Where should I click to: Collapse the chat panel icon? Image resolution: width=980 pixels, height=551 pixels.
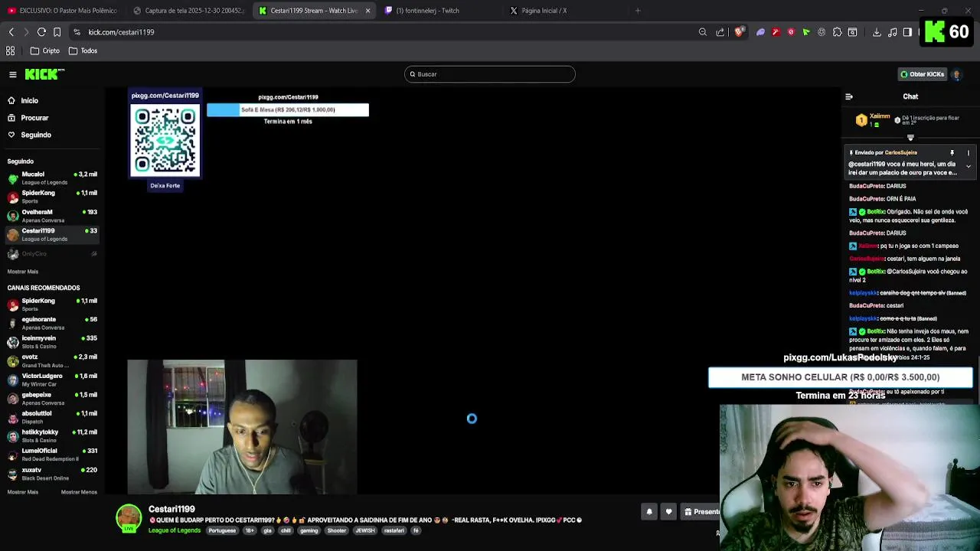[x=849, y=96]
